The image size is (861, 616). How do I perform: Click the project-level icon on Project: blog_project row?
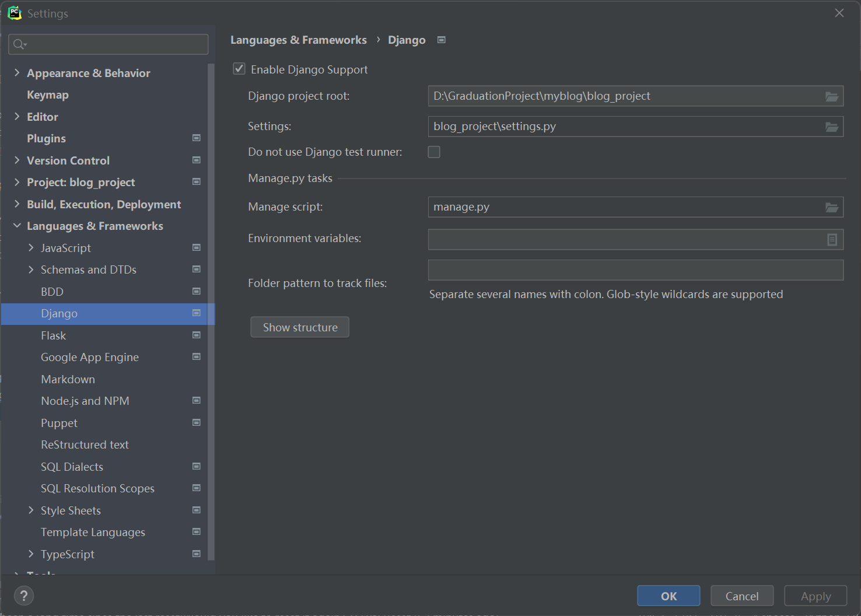[197, 181]
